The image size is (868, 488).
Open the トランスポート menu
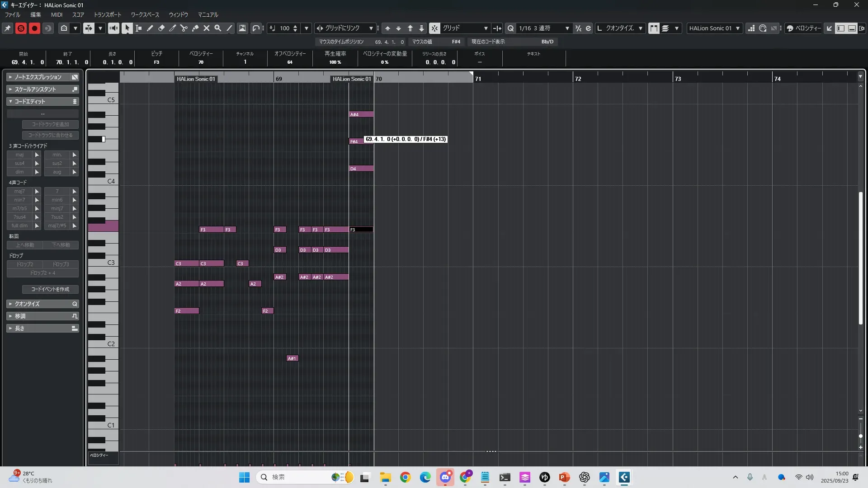coord(107,15)
